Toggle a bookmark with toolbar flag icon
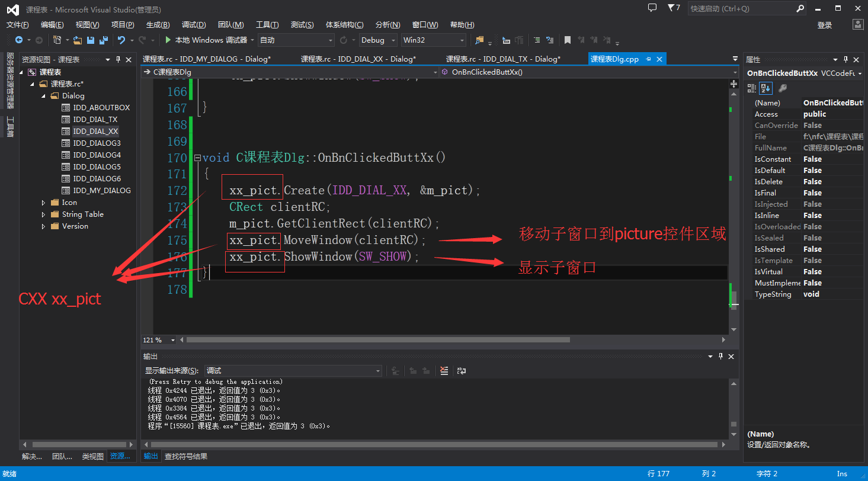Image resolution: width=868 pixels, height=481 pixels. [x=568, y=40]
